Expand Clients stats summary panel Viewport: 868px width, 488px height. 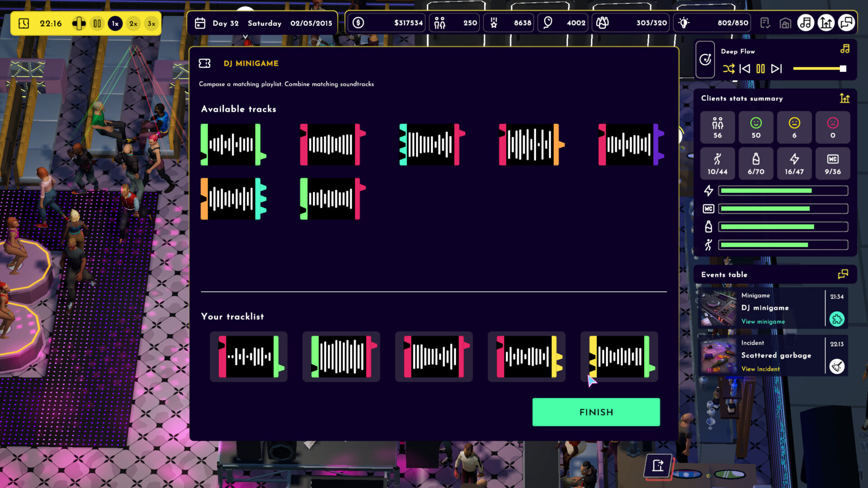coord(844,98)
